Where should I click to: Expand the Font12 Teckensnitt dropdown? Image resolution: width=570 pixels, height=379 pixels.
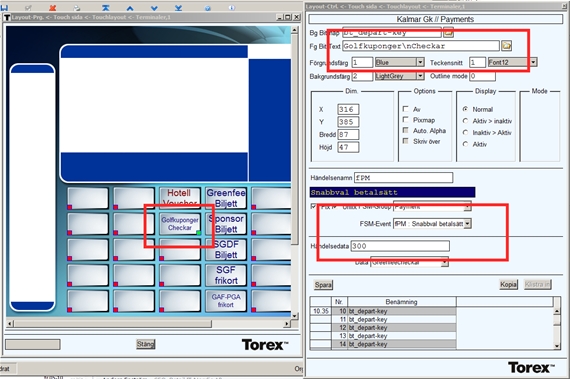533,62
